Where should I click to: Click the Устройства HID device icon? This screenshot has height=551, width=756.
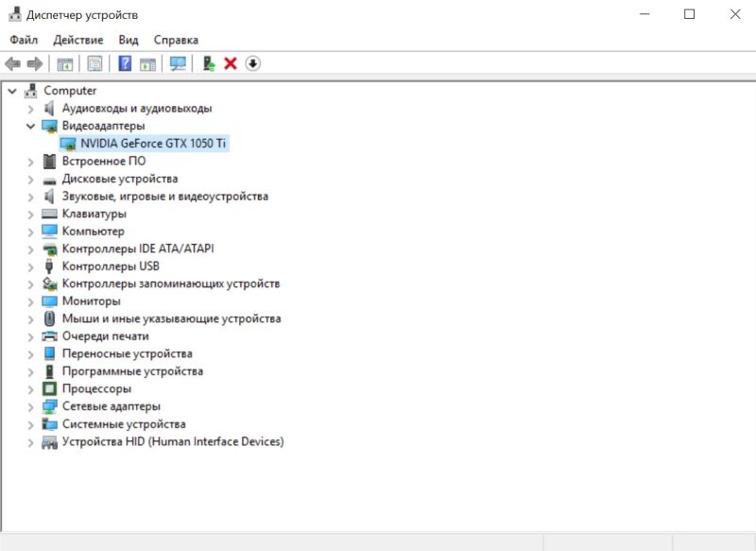[49, 442]
